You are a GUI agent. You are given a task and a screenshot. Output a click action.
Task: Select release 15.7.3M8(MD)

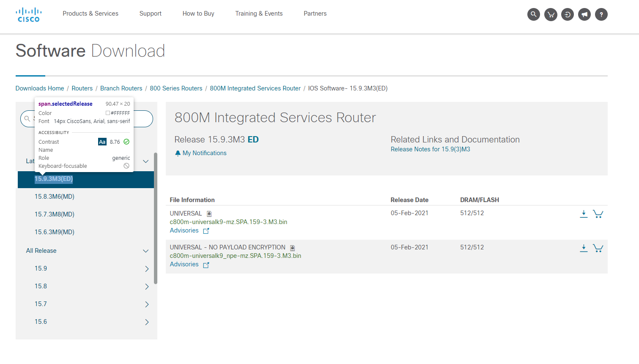tap(55, 214)
